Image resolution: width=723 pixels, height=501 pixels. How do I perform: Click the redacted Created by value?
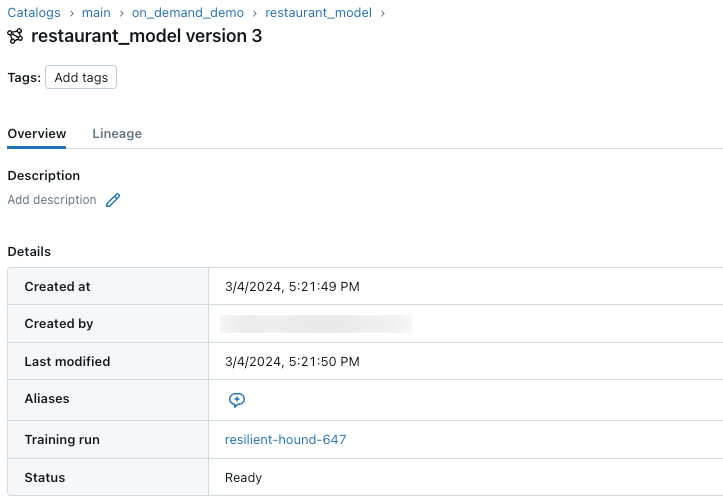[316, 324]
